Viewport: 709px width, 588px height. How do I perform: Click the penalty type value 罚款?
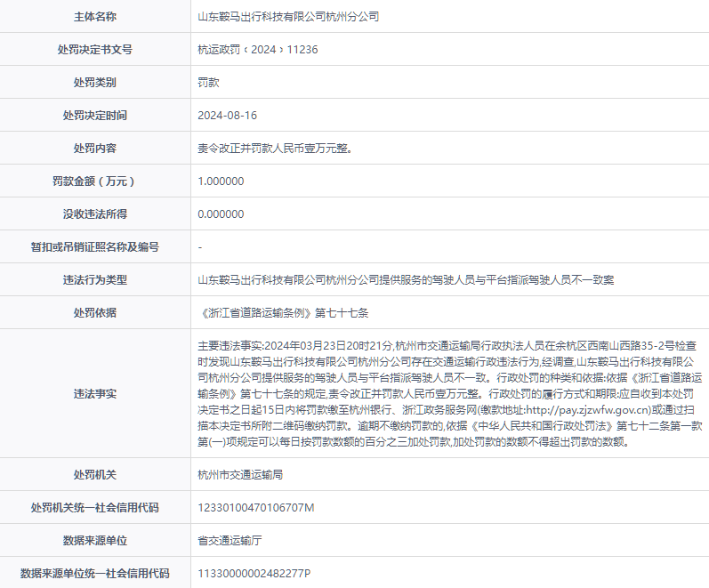208,83
